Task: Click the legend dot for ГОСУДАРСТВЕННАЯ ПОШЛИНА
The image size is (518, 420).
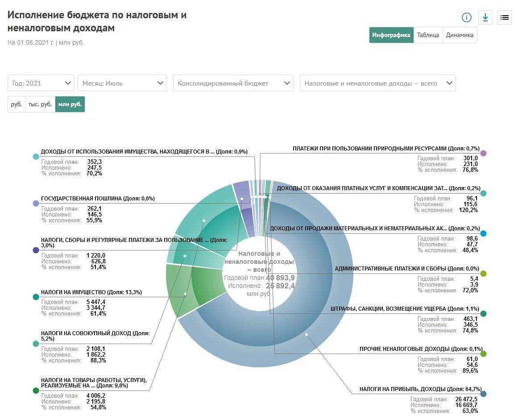Action: pos(35,204)
